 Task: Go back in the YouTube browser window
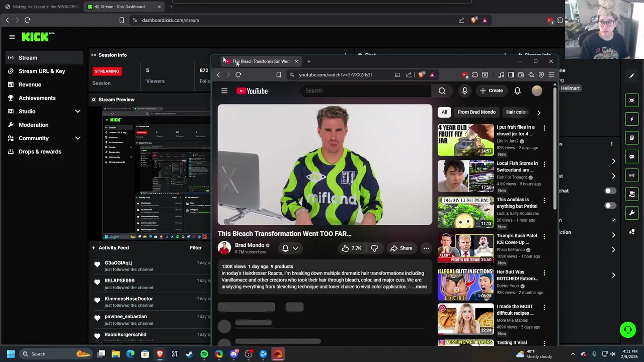coord(218,75)
